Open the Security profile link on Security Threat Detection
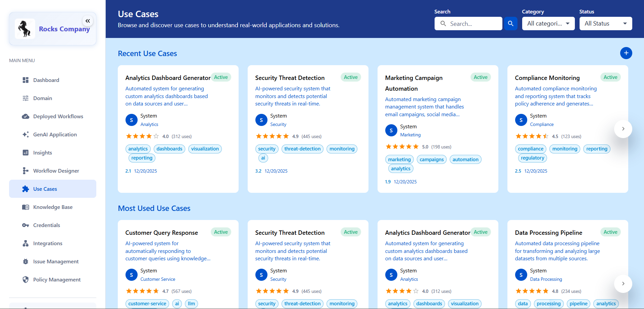Screen dimensions: 644x309 coord(278,124)
